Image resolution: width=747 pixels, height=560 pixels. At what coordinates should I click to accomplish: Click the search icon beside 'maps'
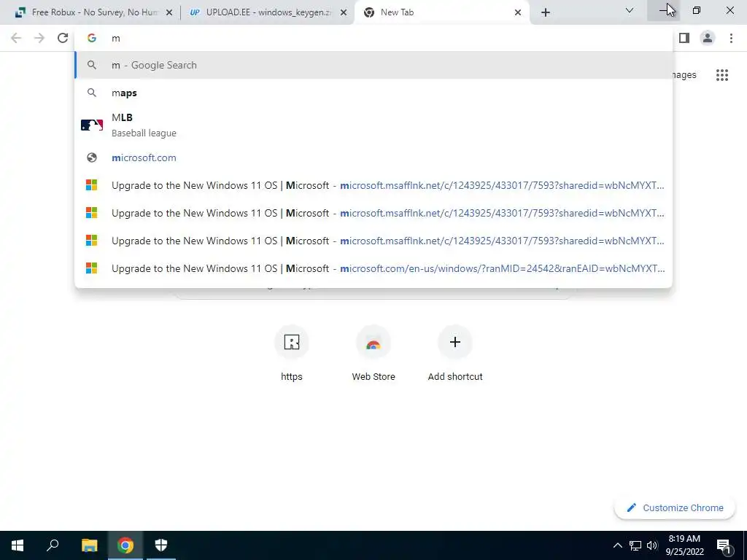point(92,93)
